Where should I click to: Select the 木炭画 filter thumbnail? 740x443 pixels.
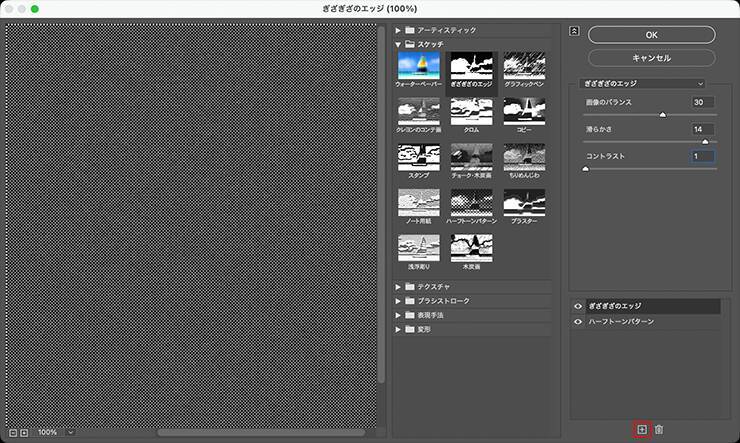click(471, 248)
